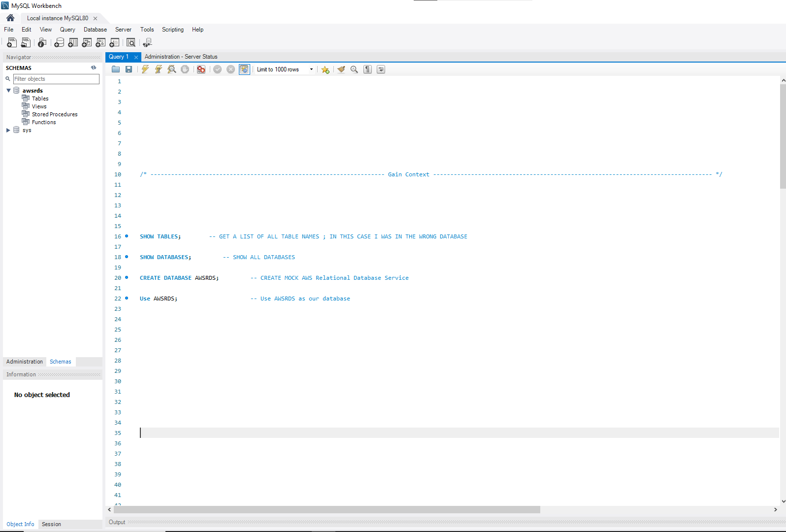This screenshot has height=532, width=786.
Task: Open the Tools menu
Action: pos(147,30)
